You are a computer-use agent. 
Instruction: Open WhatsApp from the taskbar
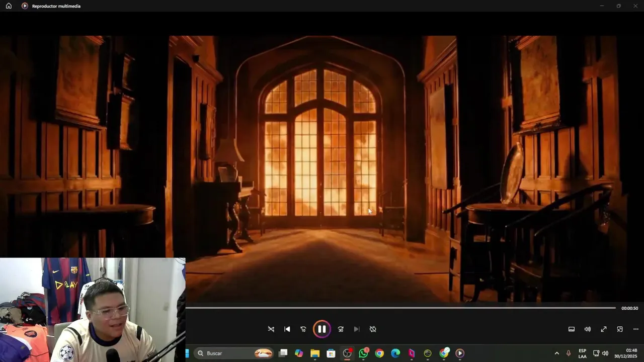[363, 353]
